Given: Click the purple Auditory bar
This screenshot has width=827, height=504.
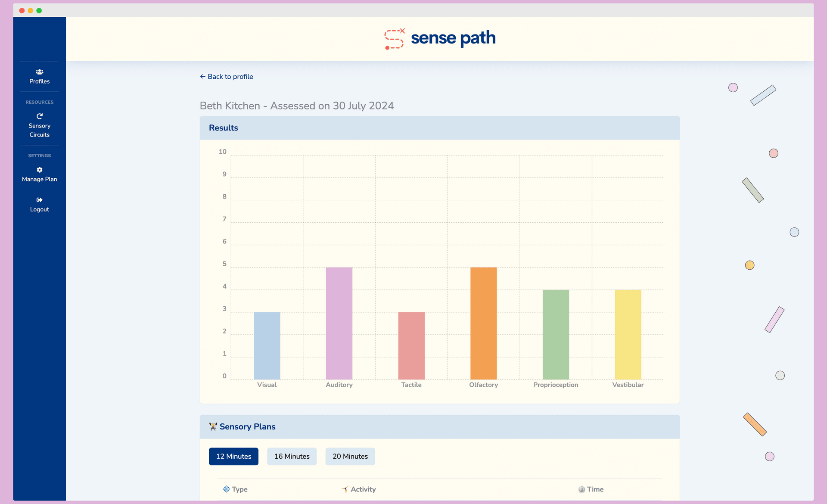Looking at the screenshot, I should [339, 323].
